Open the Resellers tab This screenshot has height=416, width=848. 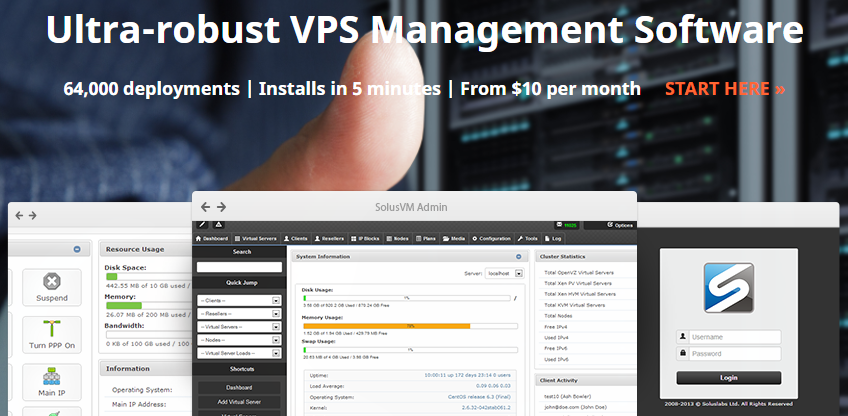pos(329,239)
